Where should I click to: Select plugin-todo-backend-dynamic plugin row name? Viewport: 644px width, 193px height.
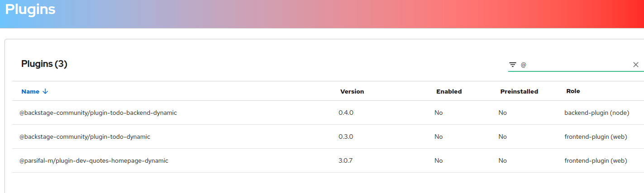[x=98, y=113]
